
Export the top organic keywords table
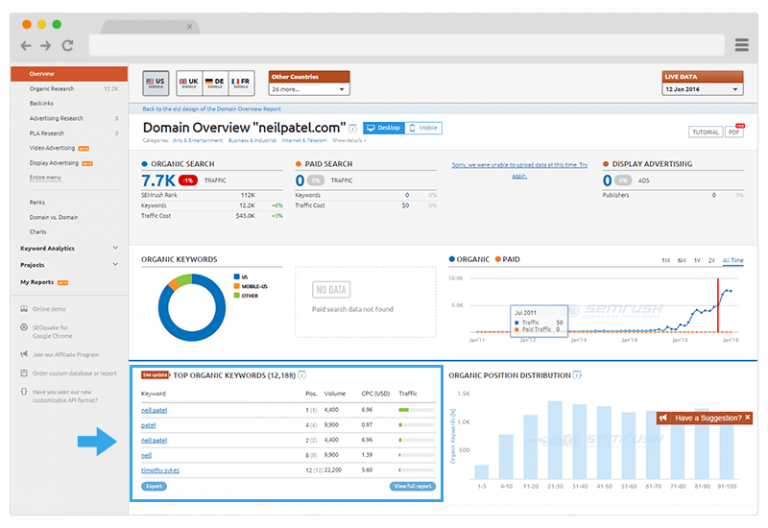pos(154,486)
